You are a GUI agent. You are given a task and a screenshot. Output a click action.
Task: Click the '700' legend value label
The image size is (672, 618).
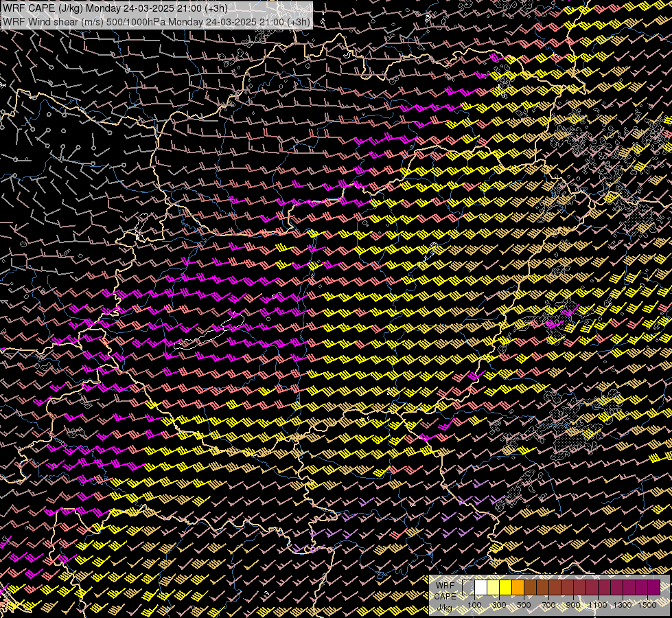(548, 605)
